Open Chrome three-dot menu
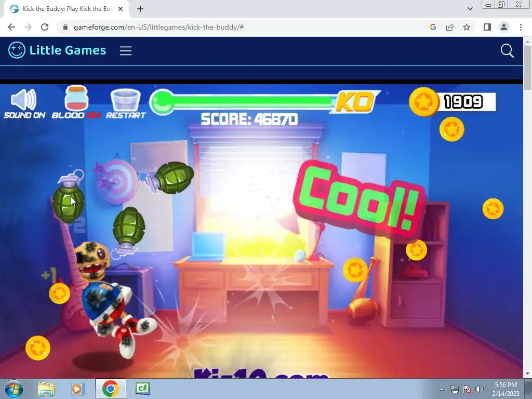The height and width of the screenshot is (399, 532). (x=521, y=27)
